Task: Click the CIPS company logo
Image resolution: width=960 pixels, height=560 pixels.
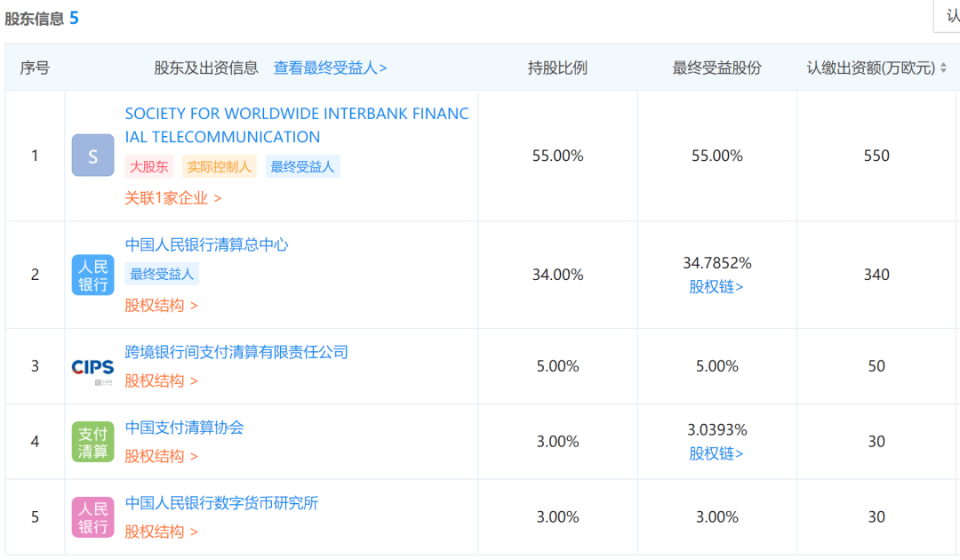Action: pyautogui.click(x=93, y=369)
